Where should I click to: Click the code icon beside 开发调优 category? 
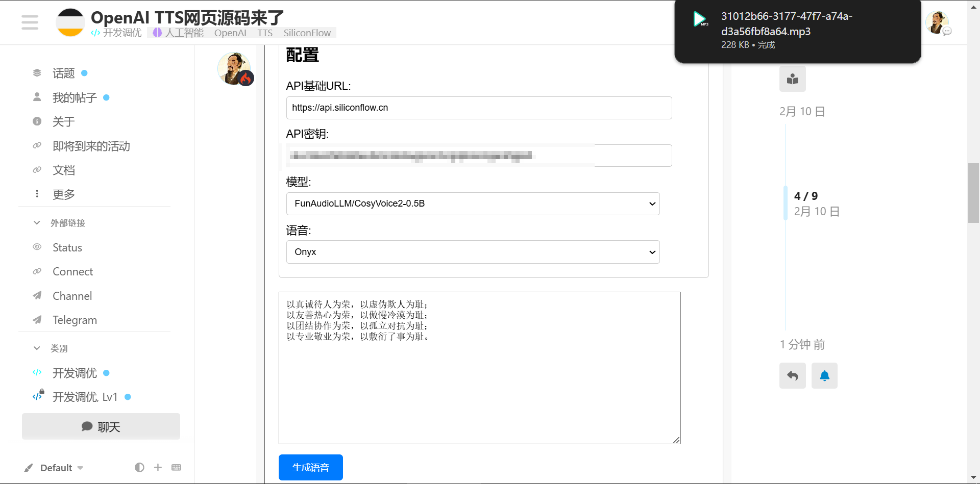[x=37, y=372]
